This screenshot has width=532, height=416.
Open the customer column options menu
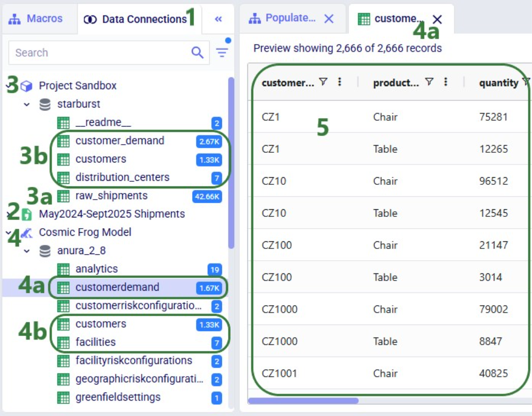(340, 82)
